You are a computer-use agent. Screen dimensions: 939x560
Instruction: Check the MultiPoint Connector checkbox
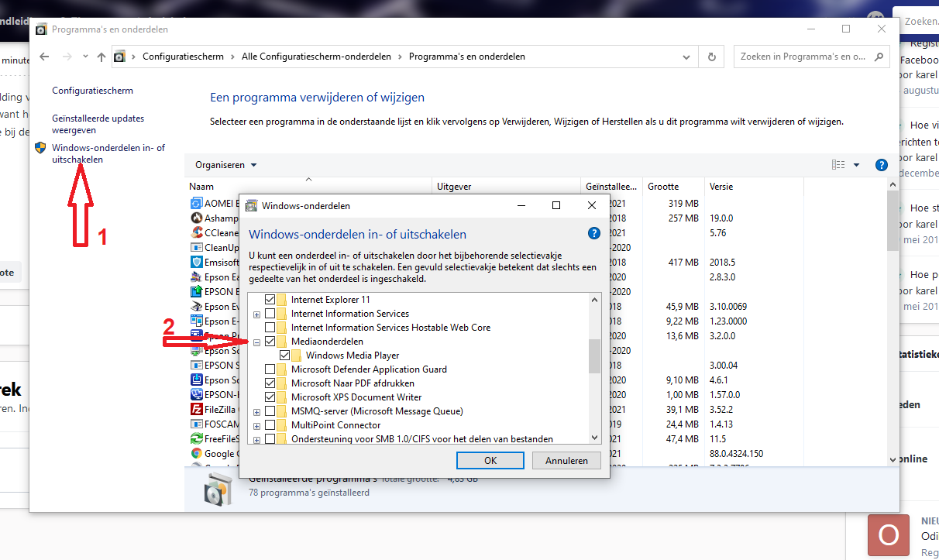[270, 425]
